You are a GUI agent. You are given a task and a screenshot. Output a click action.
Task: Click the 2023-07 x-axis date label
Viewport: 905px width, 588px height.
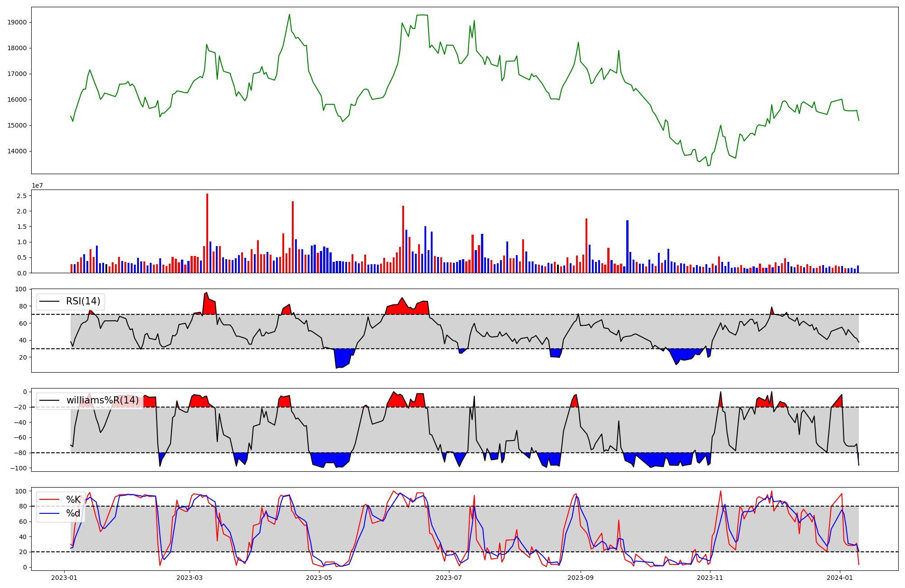point(448,578)
